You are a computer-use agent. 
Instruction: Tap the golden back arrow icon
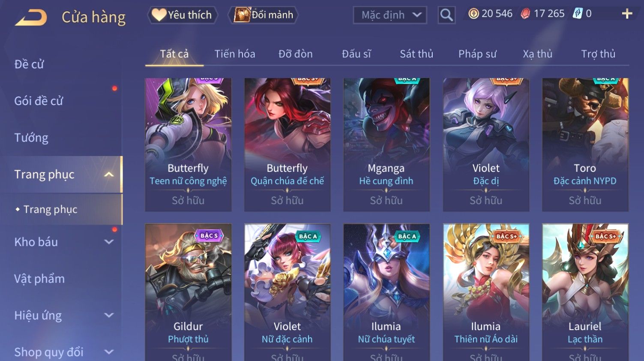tap(31, 18)
